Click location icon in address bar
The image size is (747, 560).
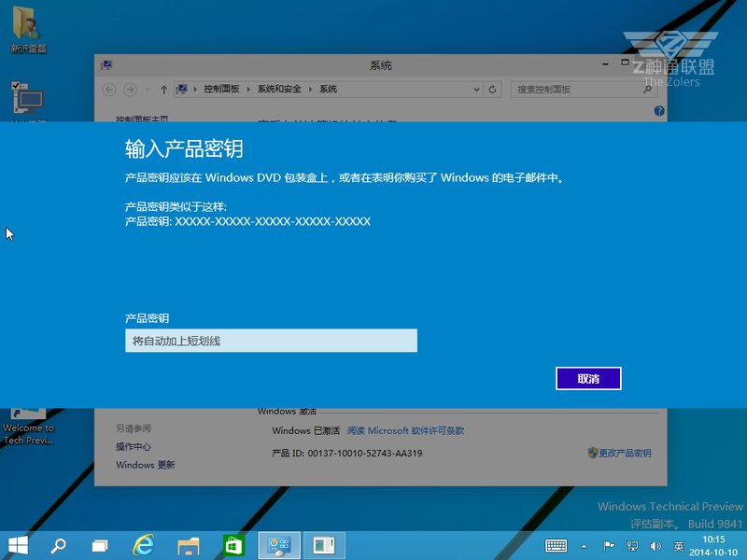coord(181,89)
